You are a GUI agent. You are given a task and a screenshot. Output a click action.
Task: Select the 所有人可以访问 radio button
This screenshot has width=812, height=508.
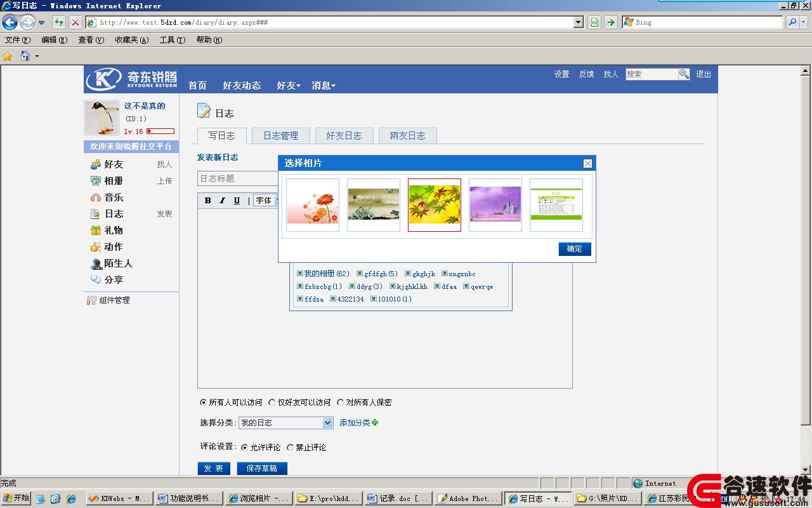click(x=203, y=402)
